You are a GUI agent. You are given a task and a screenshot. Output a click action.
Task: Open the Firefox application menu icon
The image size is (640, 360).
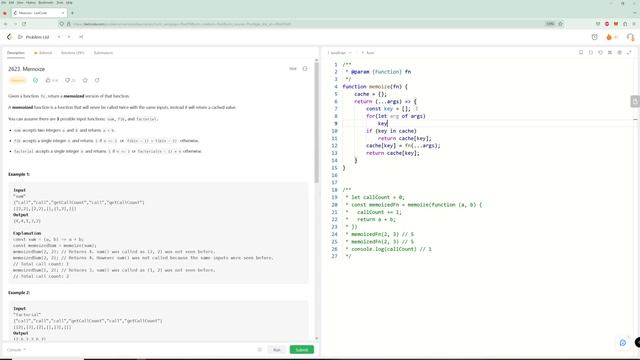coord(634,24)
